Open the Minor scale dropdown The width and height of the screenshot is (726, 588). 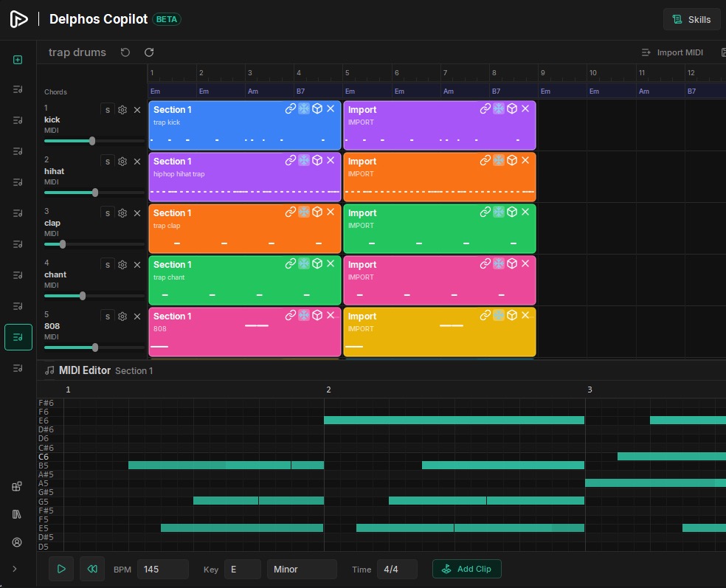[x=302, y=569]
